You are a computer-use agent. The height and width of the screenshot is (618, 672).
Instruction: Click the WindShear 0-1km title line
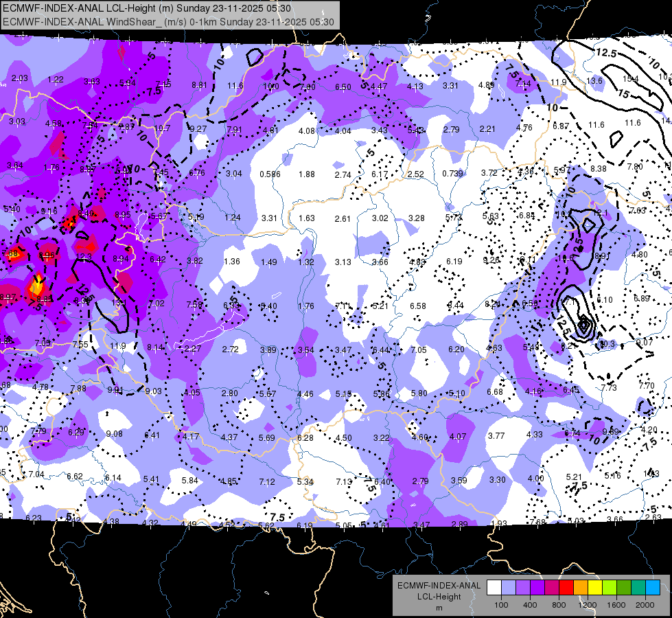point(168,22)
